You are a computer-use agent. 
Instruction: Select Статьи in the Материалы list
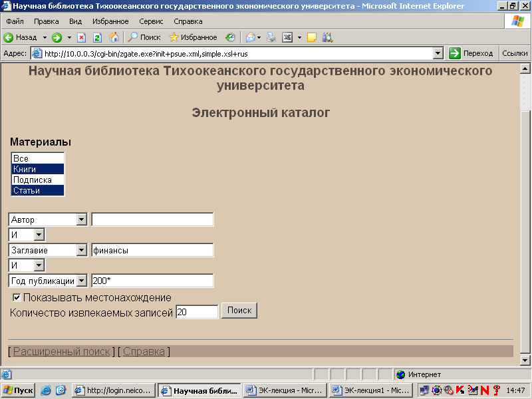point(38,190)
